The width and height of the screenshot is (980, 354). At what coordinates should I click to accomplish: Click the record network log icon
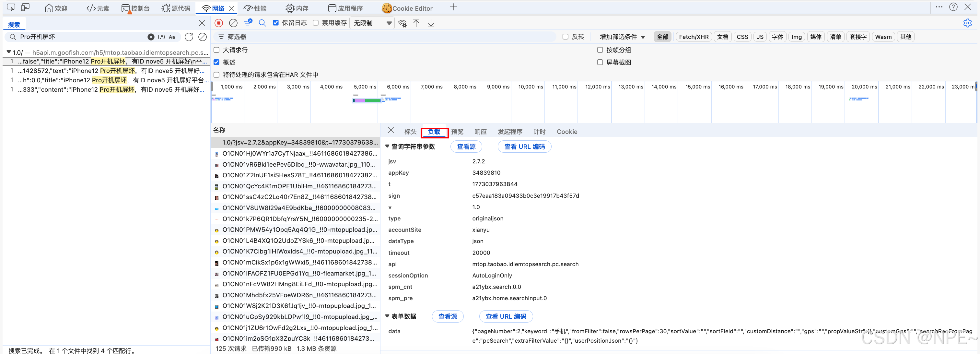pyautogui.click(x=218, y=23)
